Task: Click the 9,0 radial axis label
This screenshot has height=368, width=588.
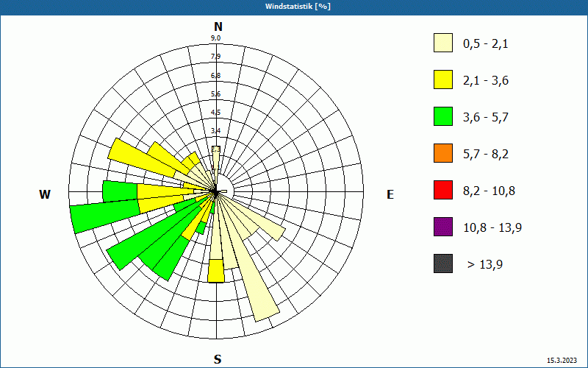Action: [215, 38]
